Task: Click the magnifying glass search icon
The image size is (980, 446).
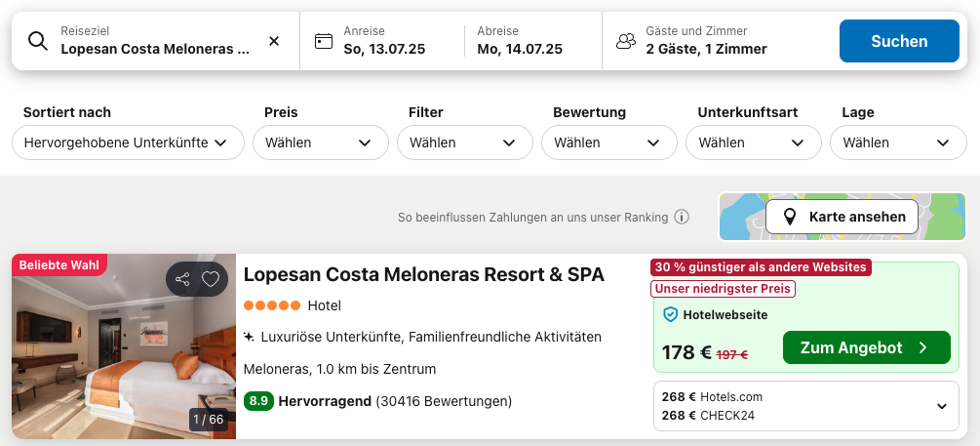Action: tap(38, 41)
